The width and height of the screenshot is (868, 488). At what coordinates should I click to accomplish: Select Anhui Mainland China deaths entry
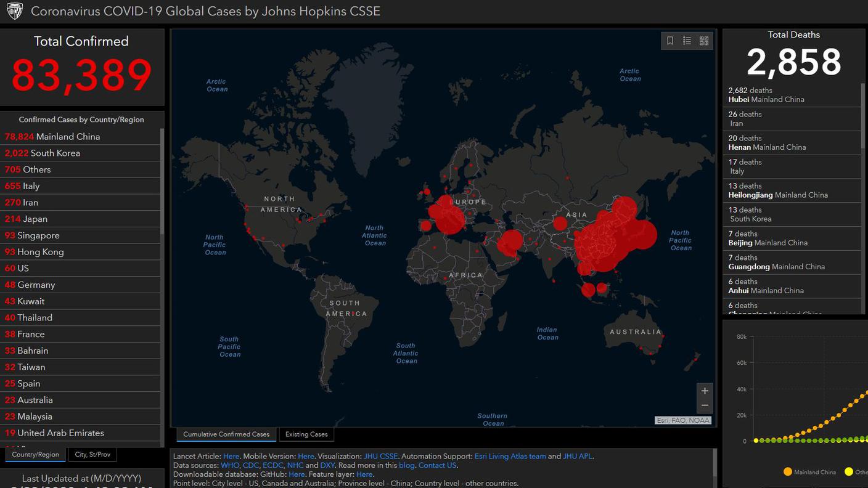coord(792,286)
